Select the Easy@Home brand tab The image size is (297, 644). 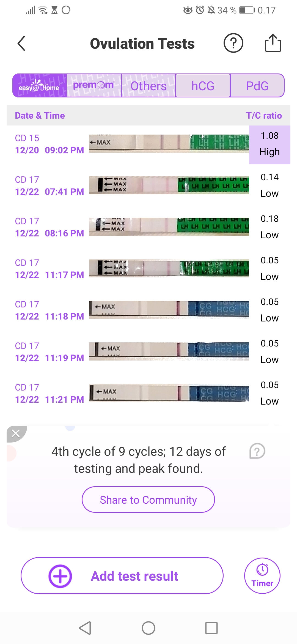[40, 86]
